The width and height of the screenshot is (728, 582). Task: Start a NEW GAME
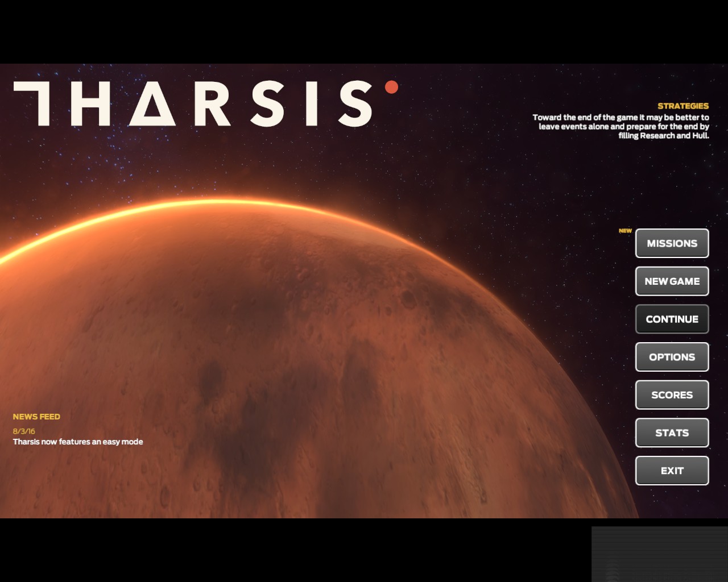tap(672, 281)
